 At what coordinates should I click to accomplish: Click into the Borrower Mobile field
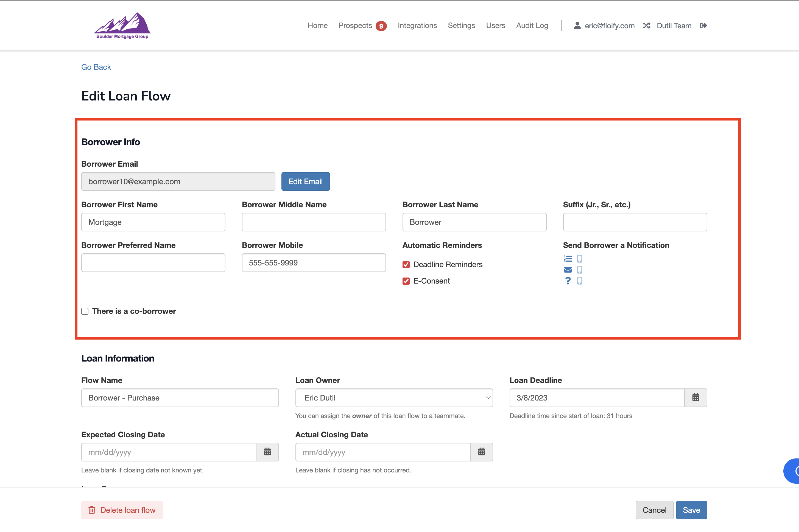click(x=314, y=263)
